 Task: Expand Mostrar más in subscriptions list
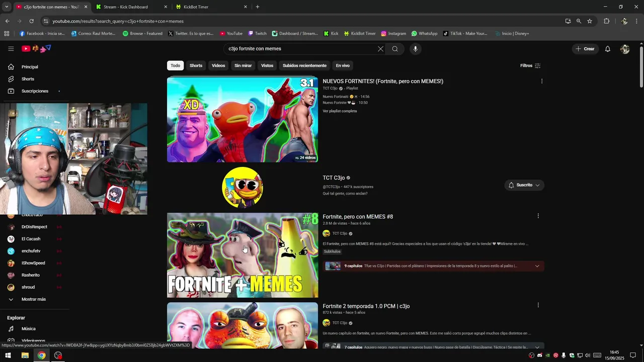click(33, 299)
